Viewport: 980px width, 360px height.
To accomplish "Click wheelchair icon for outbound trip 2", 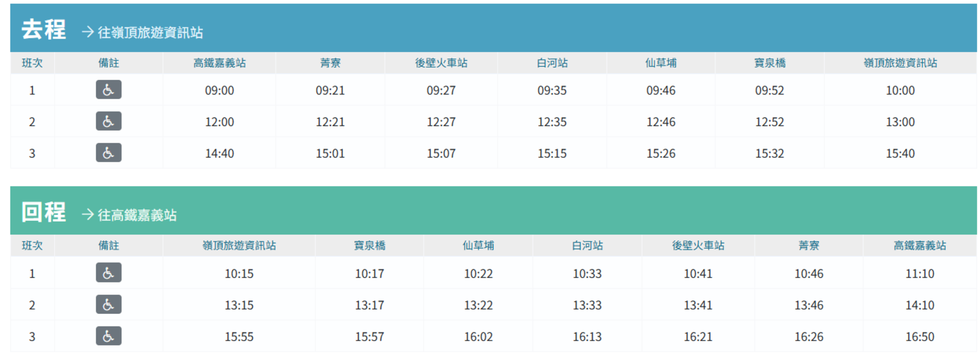I will pyautogui.click(x=109, y=121).
